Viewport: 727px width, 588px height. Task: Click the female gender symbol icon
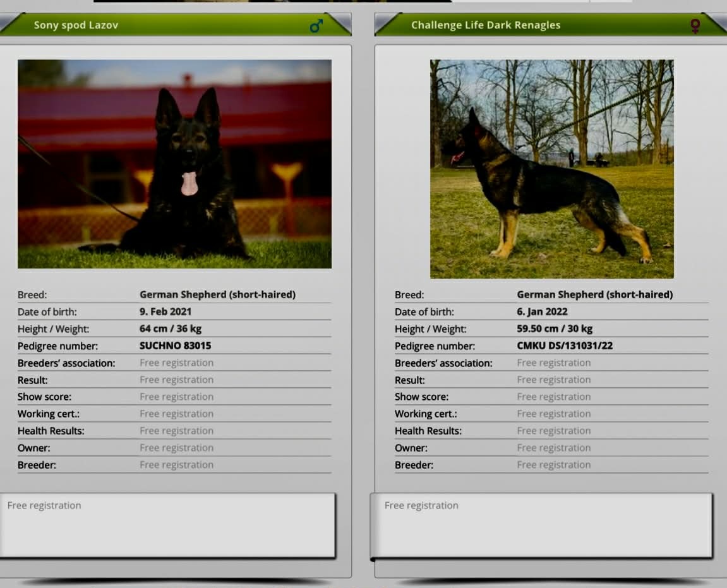coord(695,26)
